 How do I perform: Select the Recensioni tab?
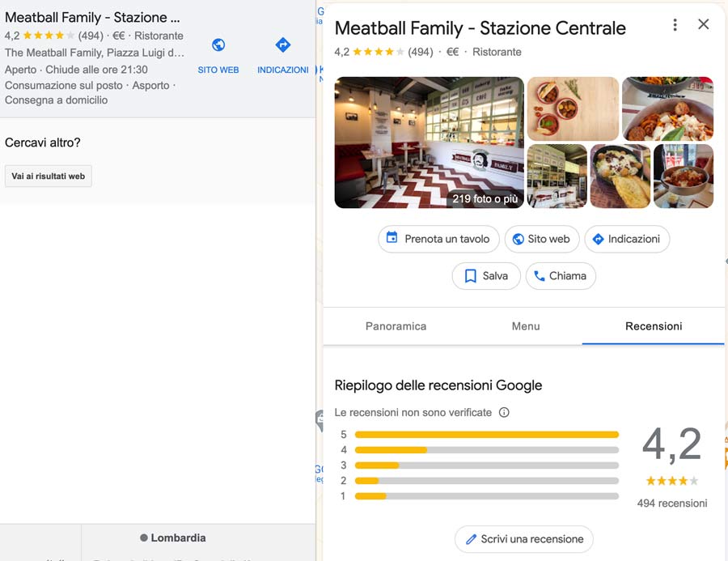coord(654,326)
